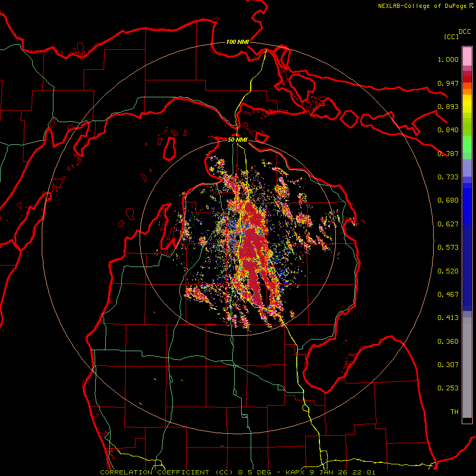Screen dimensions: 476x476
Task: Click the 0.413 value on color scale
Action: (x=448, y=318)
